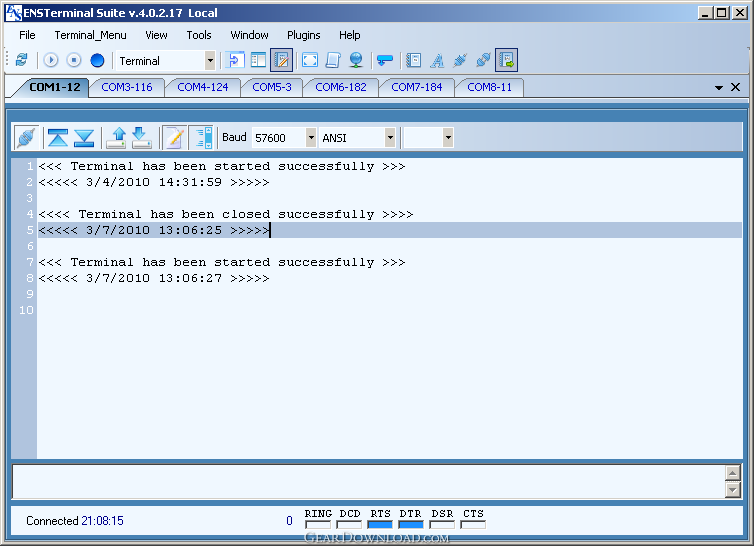Click the blue record circle button
Screen dimensions: 754x546
[x=97, y=60]
